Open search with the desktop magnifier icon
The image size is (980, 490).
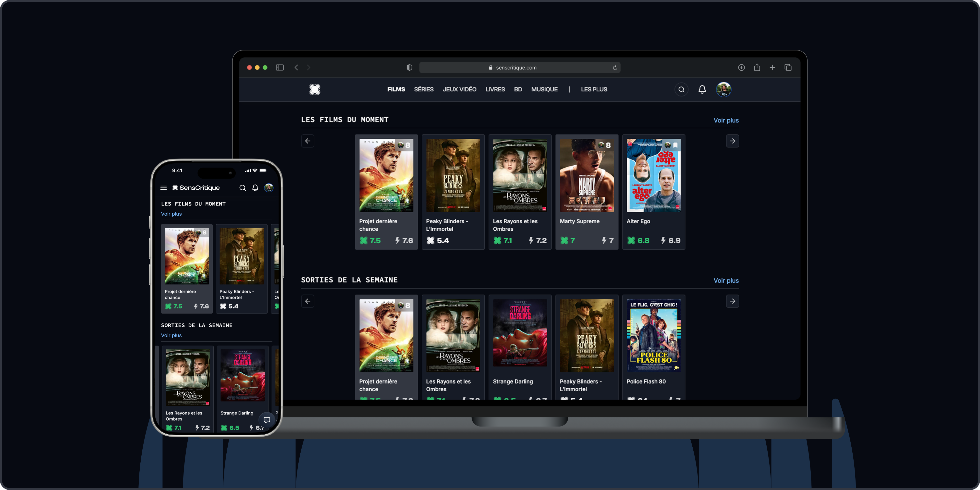681,89
